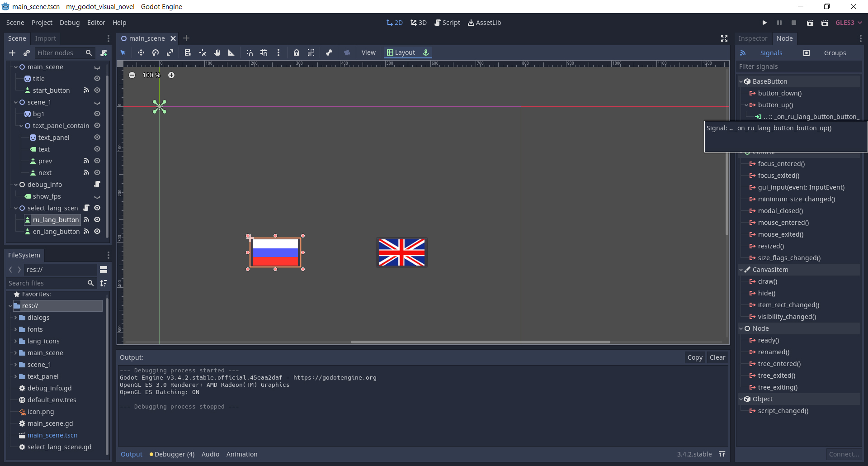Lock the selected object with padlock icon
The height and width of the screenshot is (466, 868).
pyautogui.click(x=297, y=52)
